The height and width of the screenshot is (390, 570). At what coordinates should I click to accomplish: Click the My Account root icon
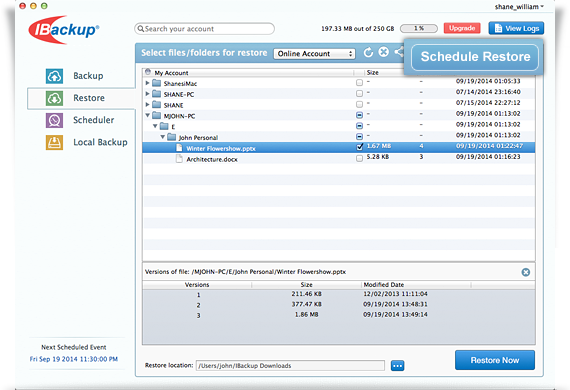click(148, 72)
